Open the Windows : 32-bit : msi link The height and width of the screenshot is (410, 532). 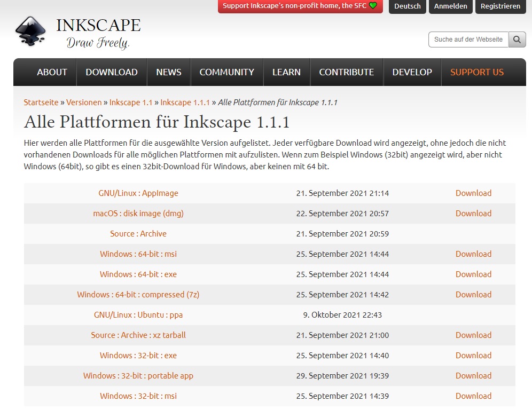coord(138,396)
